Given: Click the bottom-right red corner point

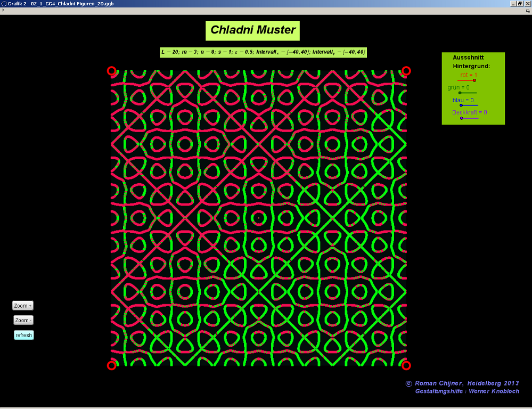Looking at the screenshot, I should 406,365.
